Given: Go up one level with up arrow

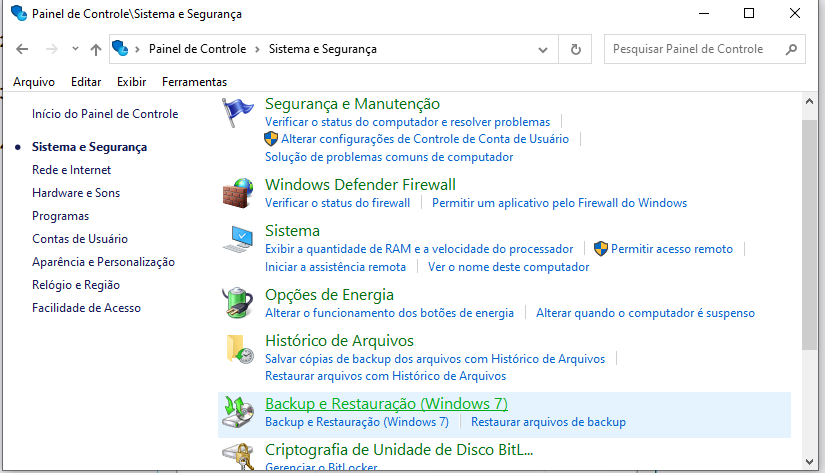Looking at the screenshot, I should click(x=96, y=49).
